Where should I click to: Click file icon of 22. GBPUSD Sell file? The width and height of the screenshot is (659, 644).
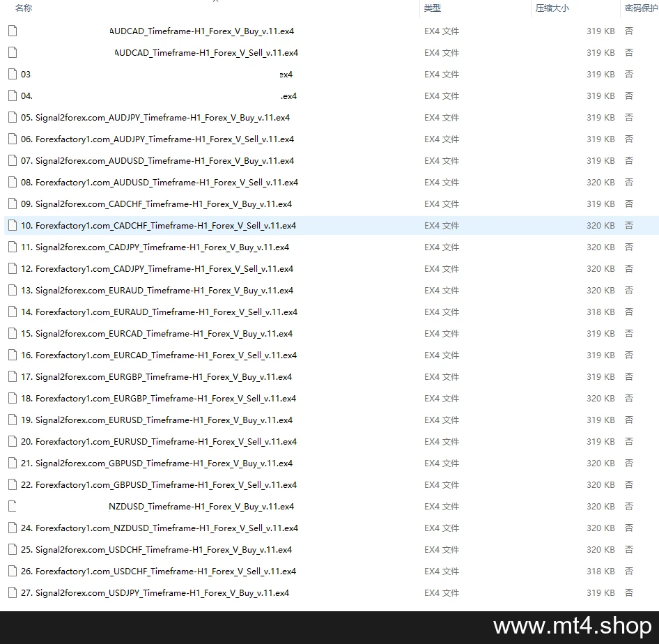pos(13,484)
